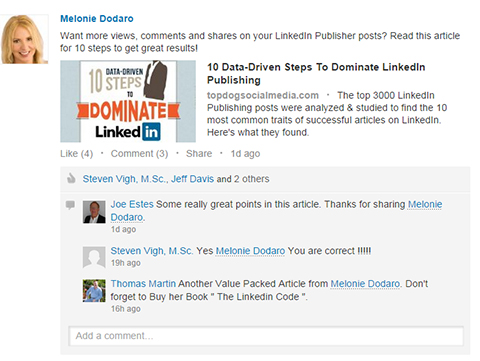Open Jeff Davis in the likes list
The width and height of the screenshot is (480, 361).
tap(192, 179)
